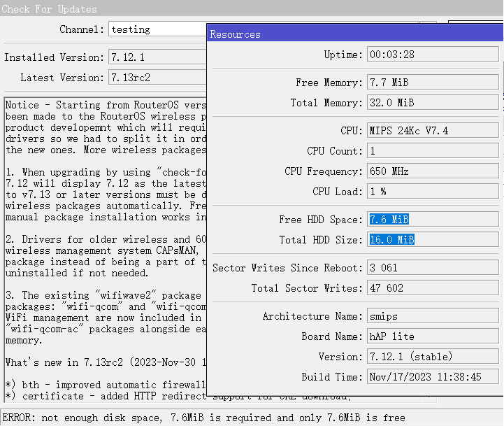Click the Check For Updates title bar
Viewport: 504px width, 426px height.
click(105, 9)
